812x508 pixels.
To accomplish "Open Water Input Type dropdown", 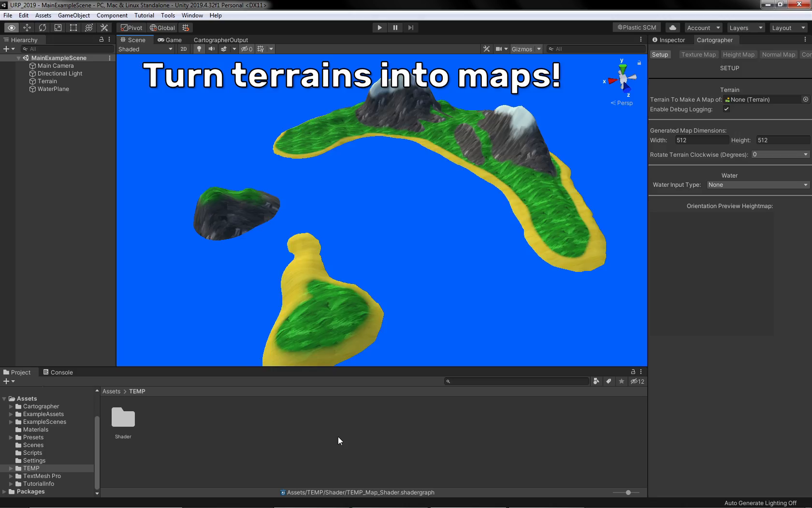I will click(x=758, y=185).
